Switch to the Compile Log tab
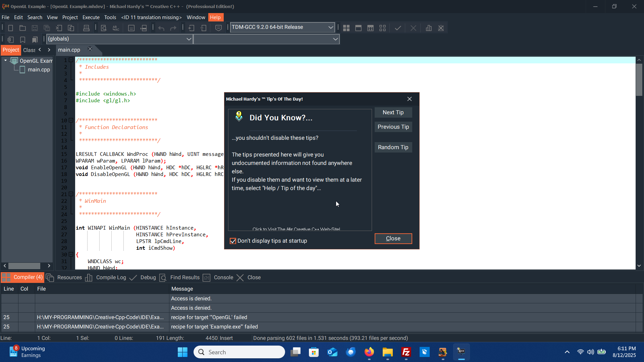The width and height of the screenshot is (644, 362). click(x=111, y=278)
